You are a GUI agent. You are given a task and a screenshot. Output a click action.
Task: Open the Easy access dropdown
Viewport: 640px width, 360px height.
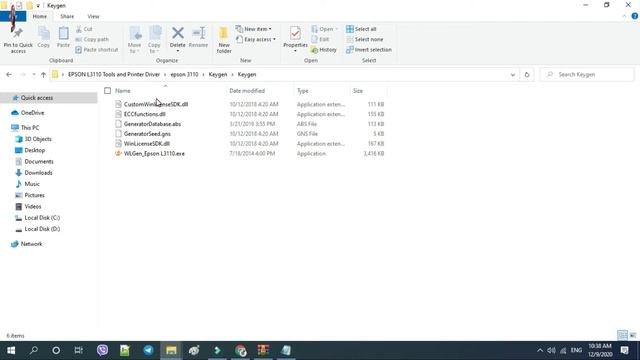256,39
